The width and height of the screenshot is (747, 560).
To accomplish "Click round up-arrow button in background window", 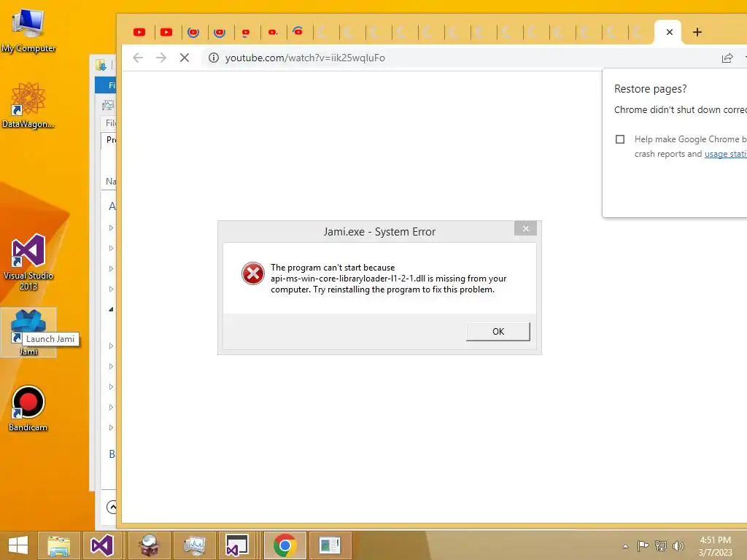I will (x=112, y=507).
